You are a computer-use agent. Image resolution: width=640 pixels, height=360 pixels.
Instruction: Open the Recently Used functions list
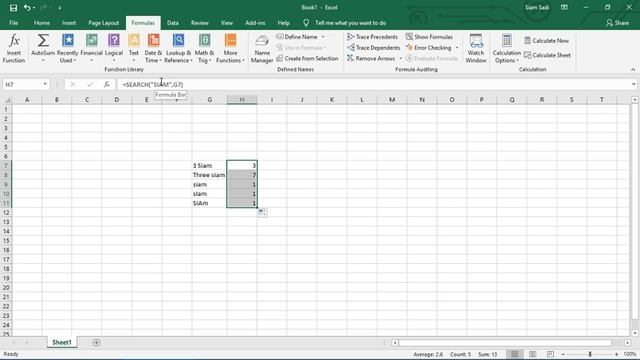[x=67, y=48]
